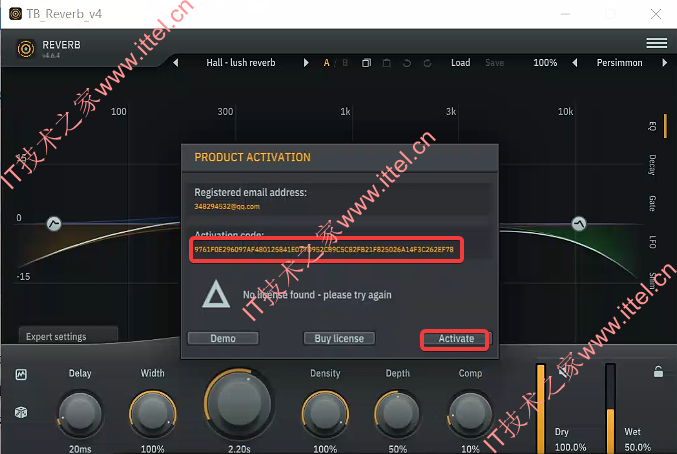Select next theme after Persimmon
The image size is (677, 454).
(x=664, y=63)
